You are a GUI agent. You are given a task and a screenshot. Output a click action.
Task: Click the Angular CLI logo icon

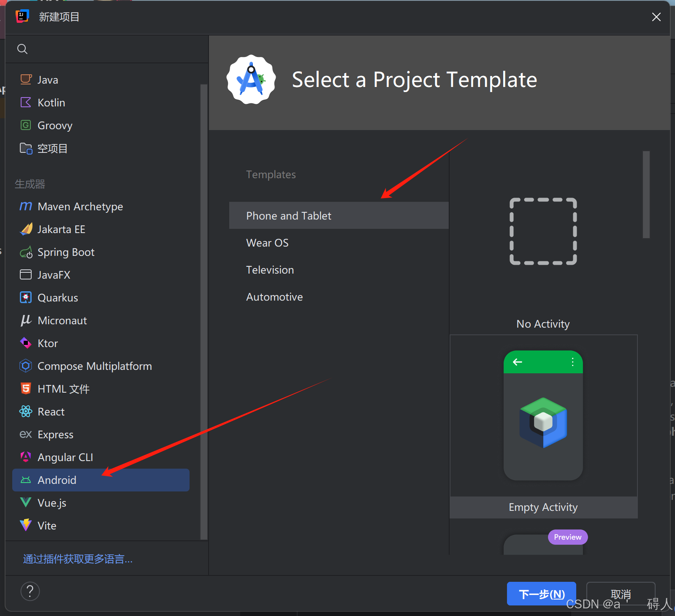pyautogui.click(x=26, y=457)
